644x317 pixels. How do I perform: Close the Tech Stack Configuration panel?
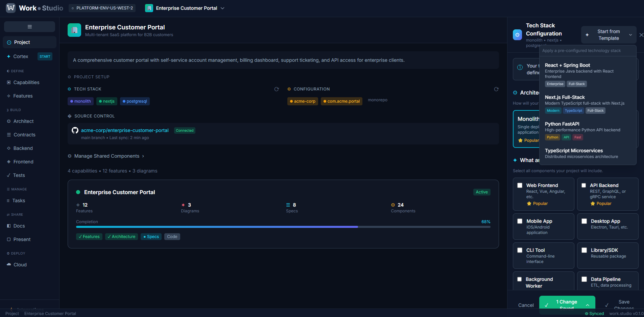pyautogui.click(x=641, y=35)
